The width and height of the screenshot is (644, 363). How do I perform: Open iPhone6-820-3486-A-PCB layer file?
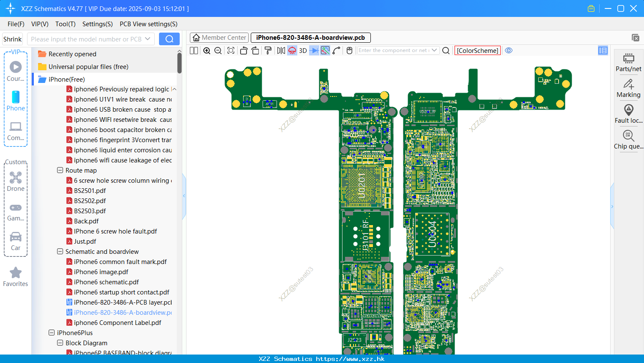pyautogui.click(x=119, y=302)
